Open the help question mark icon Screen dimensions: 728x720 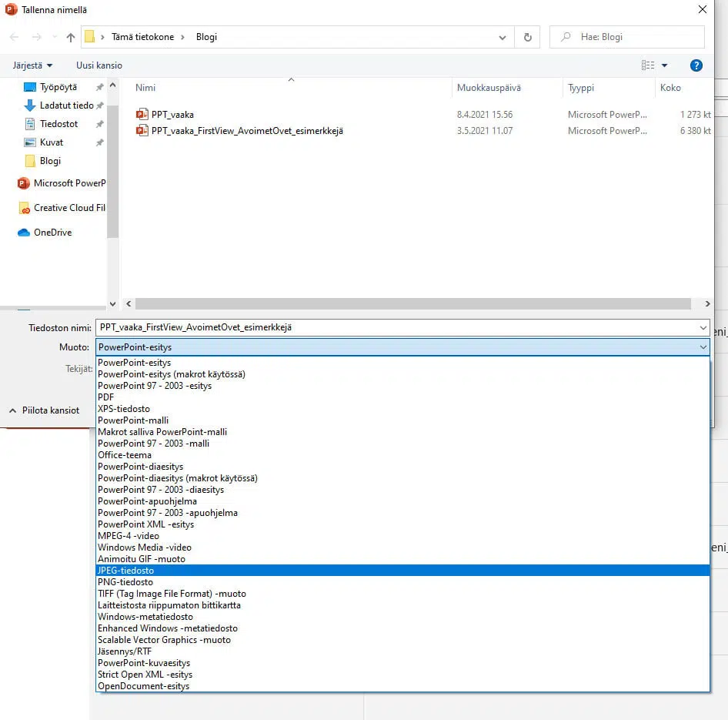tap(696, 65)
